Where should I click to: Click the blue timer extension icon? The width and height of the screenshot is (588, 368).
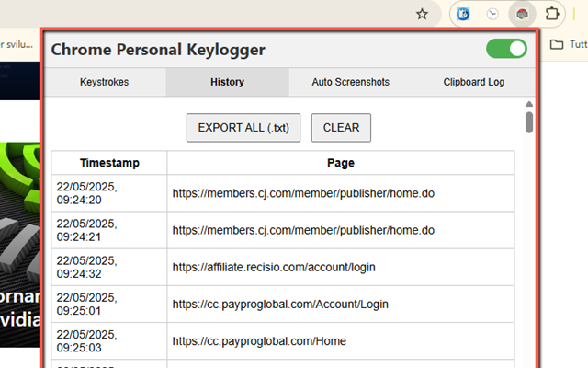coord(464,14)
